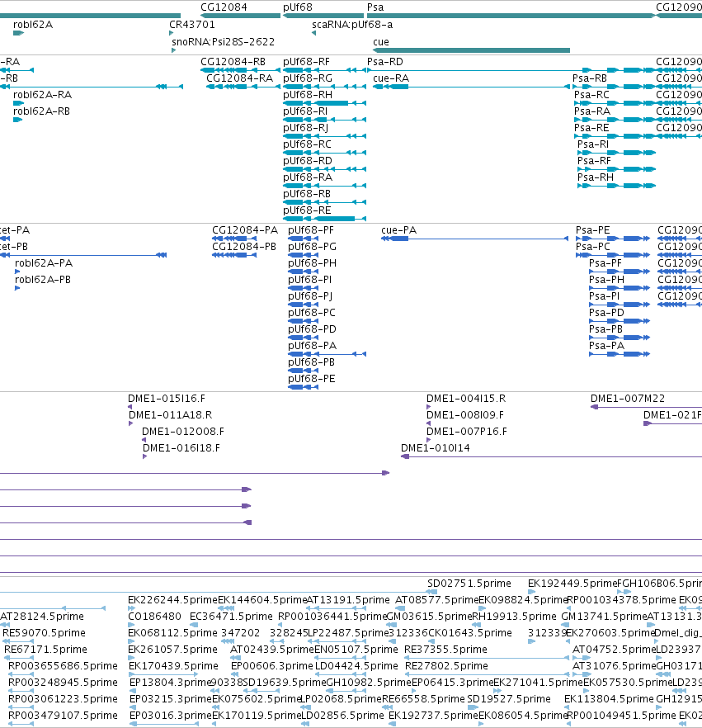Click protein label CG12084-PB

pos(244,247)
